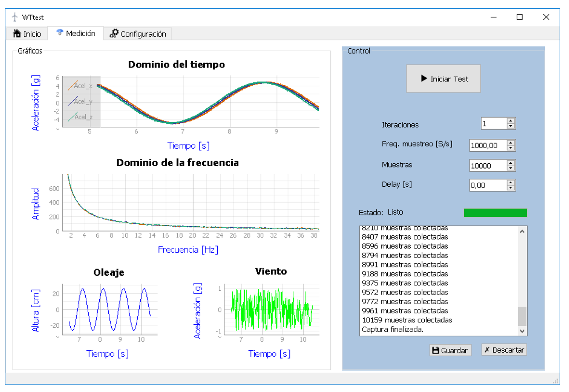This screenshot has width=569, height=392.
Task: Click the play icon in Iniciar Test
Action: pos(424,79)
